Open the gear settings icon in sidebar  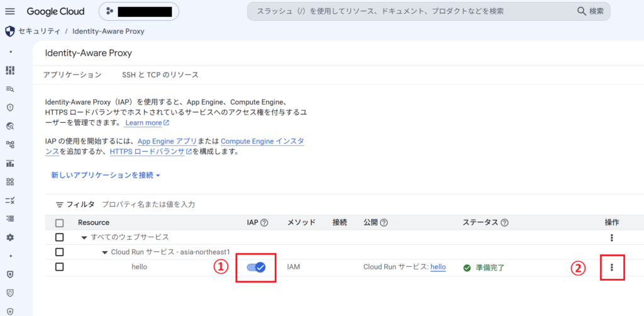coord(10,237)
